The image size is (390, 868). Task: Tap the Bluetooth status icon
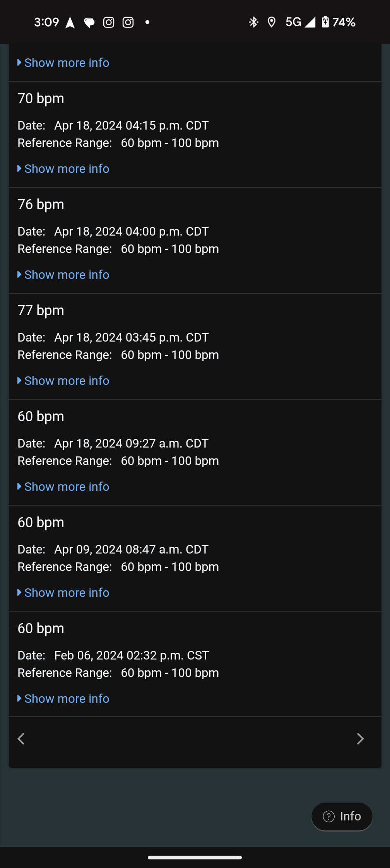pyautogui.click(x=253, y=22)
